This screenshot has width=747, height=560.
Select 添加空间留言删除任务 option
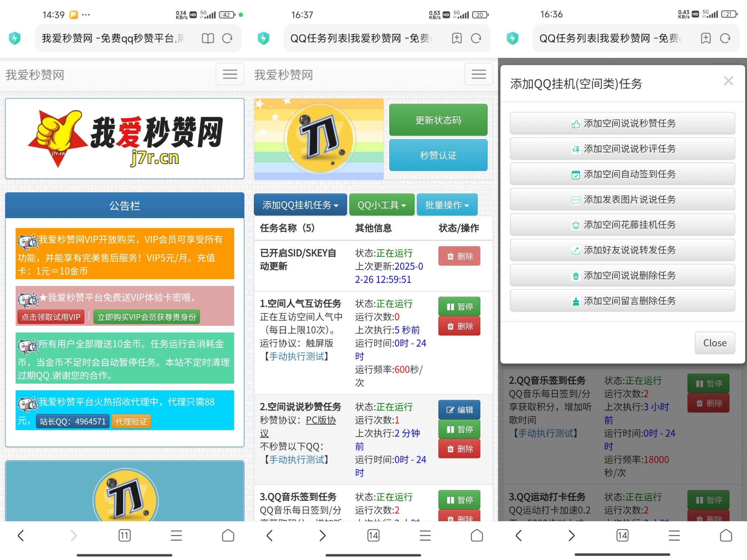click(622, 301)
